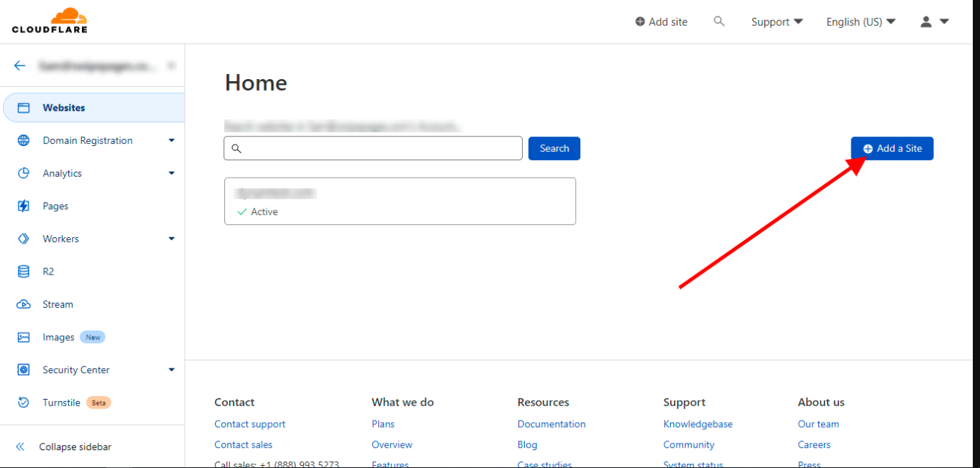
Task: Click the Analytics pie chart icon
Action: pyautogui.click(x=24, y=173)
